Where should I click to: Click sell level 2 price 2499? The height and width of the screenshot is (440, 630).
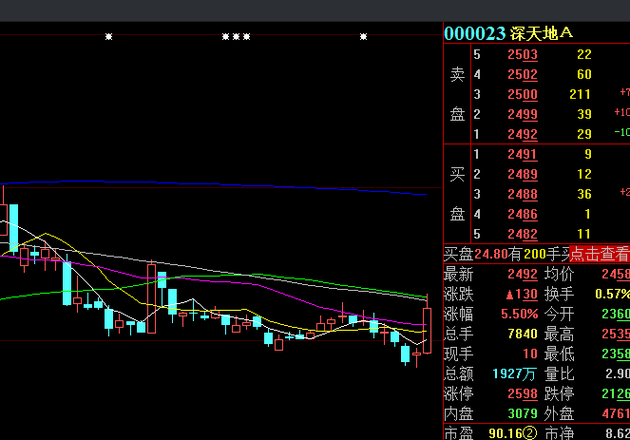point(522,115)
